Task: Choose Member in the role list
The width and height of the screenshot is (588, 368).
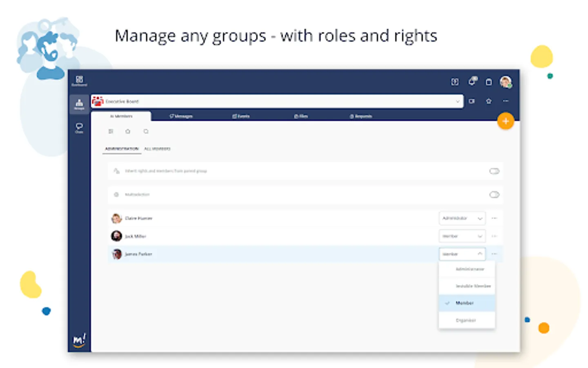Action: tap(467, 303)
